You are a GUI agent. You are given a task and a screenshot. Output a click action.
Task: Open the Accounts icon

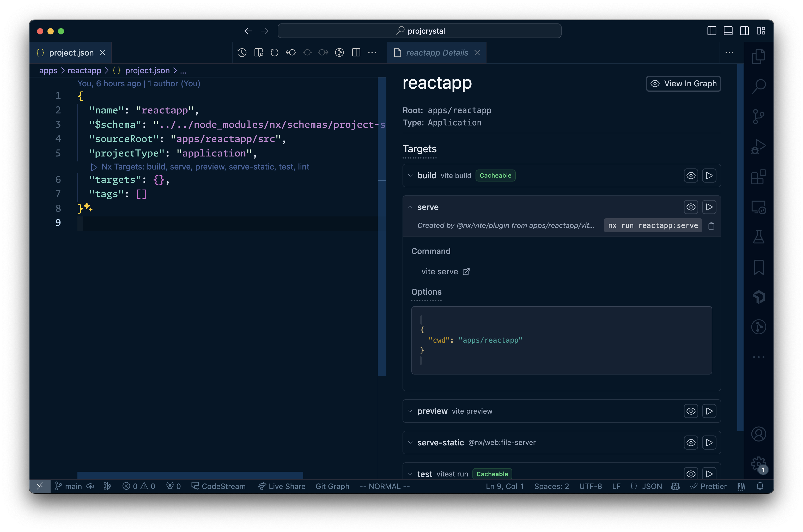[759, 434]
